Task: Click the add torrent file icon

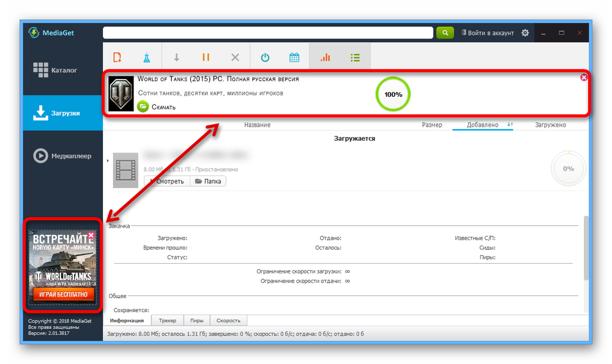Action: click(x=117, y=57)
